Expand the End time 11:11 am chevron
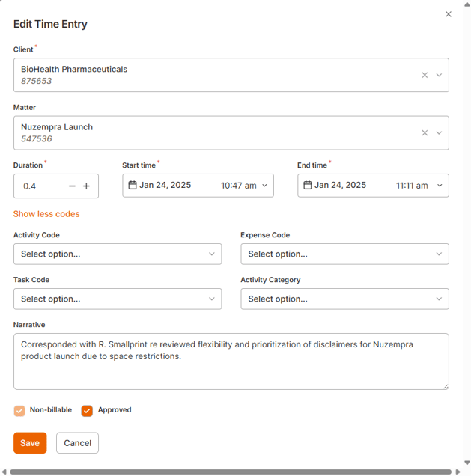Image resolution: width=471 pixels, height=476 pixels. point(440,186)
